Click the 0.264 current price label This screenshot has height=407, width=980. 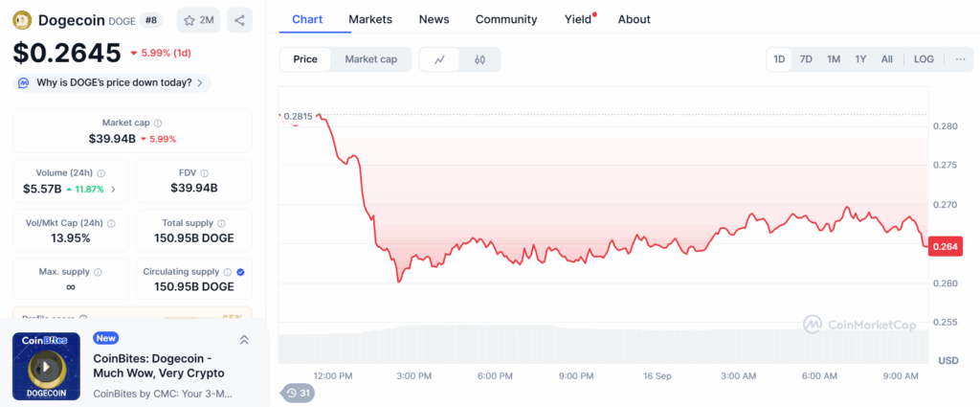tap(945, 247)
